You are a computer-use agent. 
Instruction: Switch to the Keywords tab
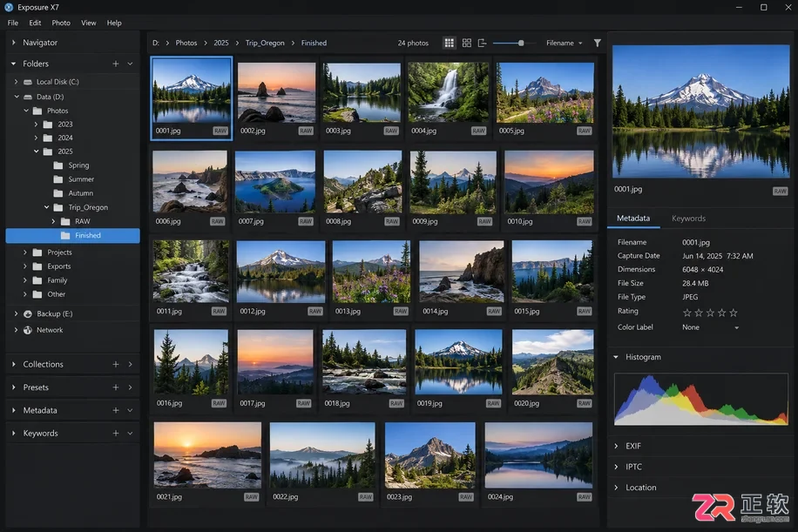(688, 219)
